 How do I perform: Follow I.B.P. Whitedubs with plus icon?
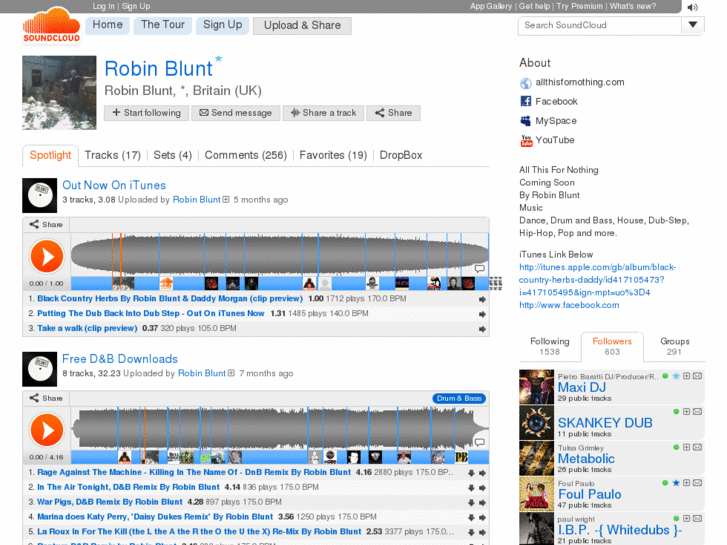pos(687,519)
